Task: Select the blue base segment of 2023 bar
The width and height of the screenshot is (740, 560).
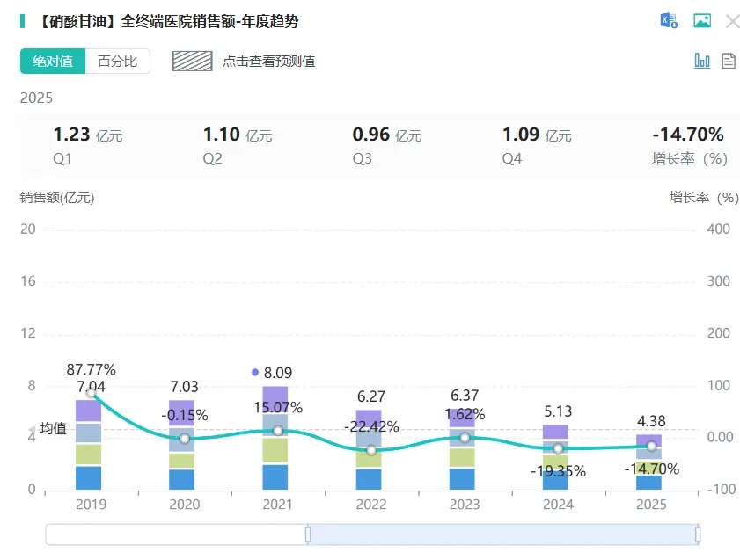Action: (462, 478)
